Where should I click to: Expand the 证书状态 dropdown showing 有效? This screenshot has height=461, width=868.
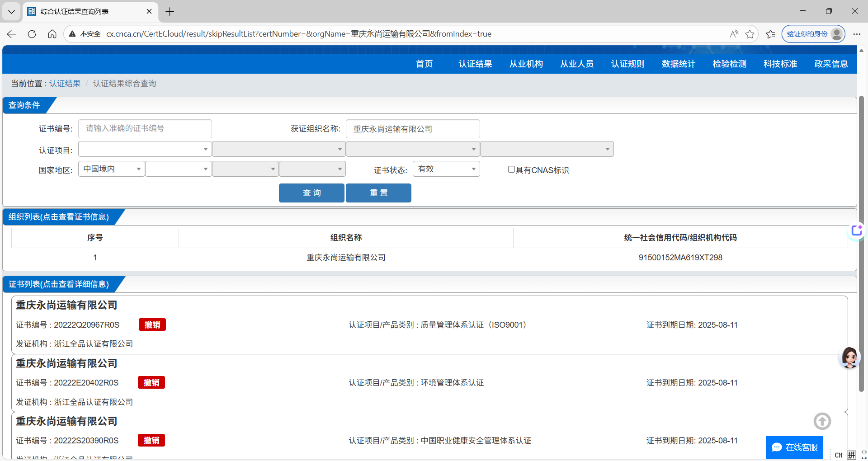pos(446,169)
